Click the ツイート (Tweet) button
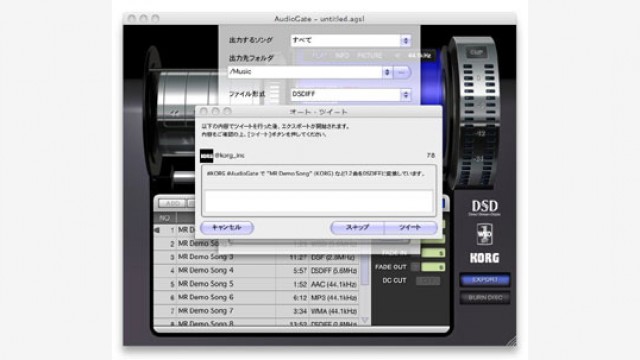This screenshot has height=360, width=640. tap(410, 227)
